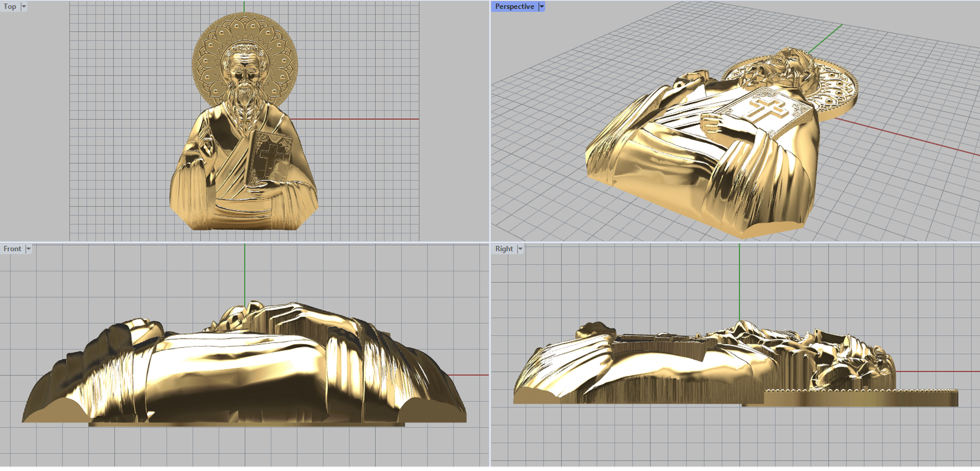Expand the Perspective viewport menu arrow
Screen dimensions: 980x471
pos(541,7)
